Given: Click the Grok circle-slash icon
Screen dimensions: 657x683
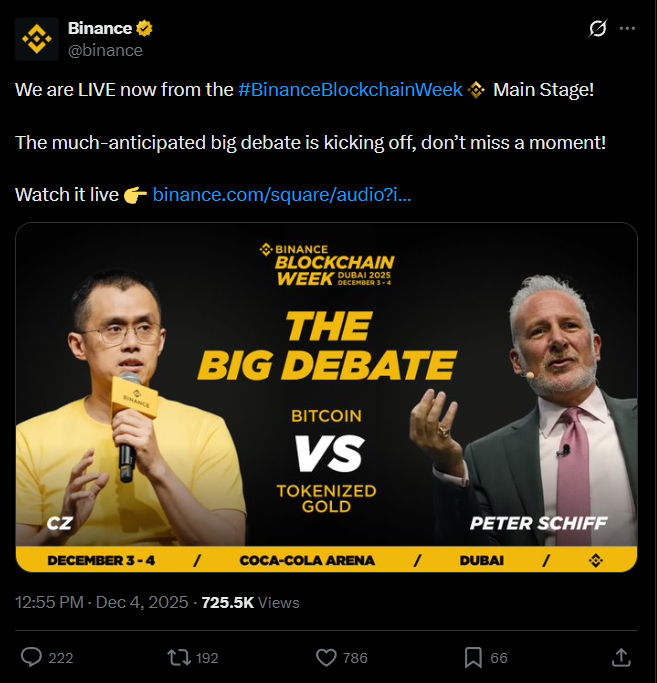Looking at the screenshot, I should 598,29.
